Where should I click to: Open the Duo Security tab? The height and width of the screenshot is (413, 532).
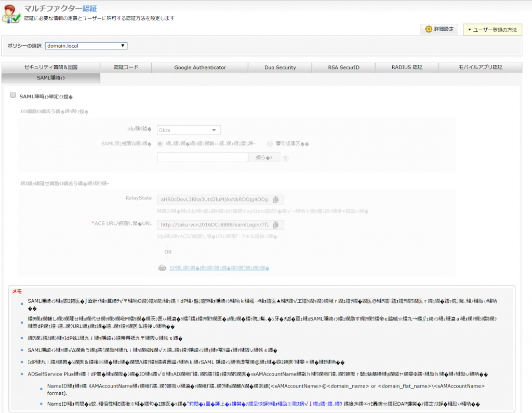pyautogui.click(x=280, y=67)
